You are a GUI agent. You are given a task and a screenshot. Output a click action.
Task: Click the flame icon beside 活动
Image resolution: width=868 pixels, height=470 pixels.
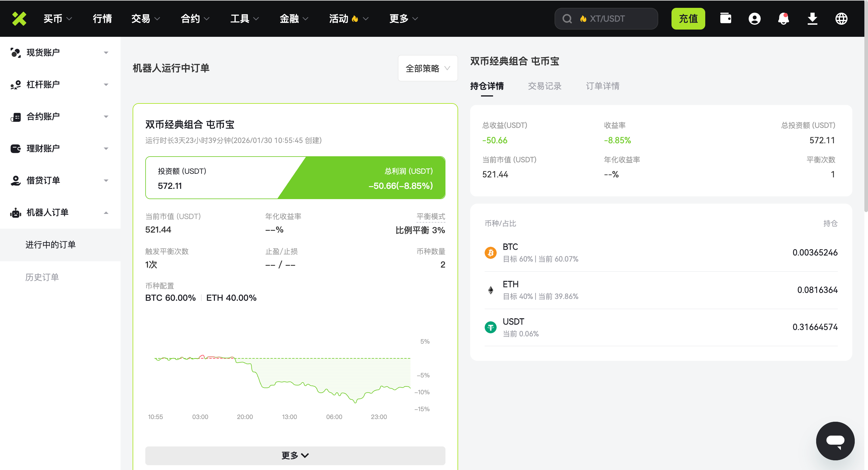pyautogui.click(x=355, y=18)
